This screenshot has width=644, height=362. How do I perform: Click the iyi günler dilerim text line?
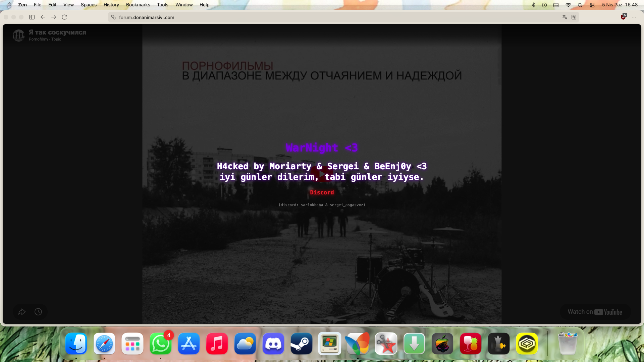click(x=322, y=177)
